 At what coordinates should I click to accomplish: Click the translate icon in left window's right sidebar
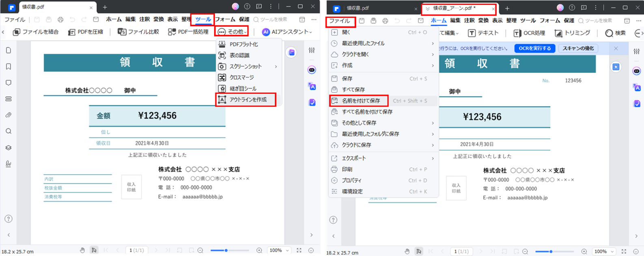(312, 86)
